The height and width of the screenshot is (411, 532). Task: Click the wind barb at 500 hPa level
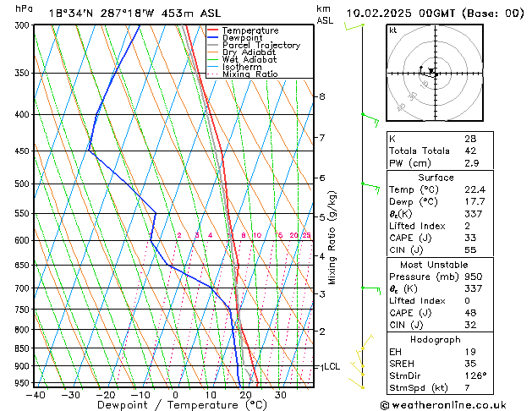[x=370, y=188]
